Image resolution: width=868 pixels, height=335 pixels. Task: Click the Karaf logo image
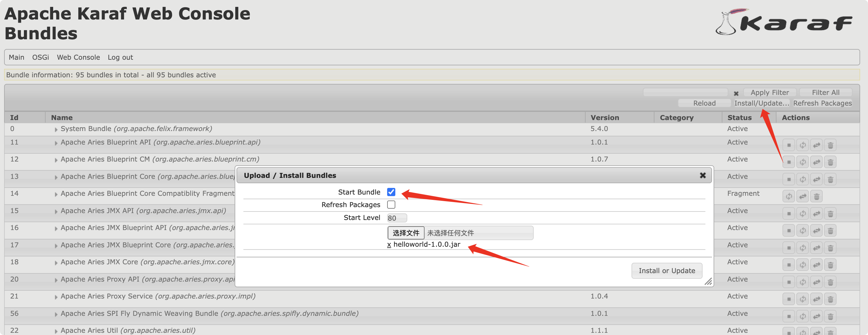(784, 22)
